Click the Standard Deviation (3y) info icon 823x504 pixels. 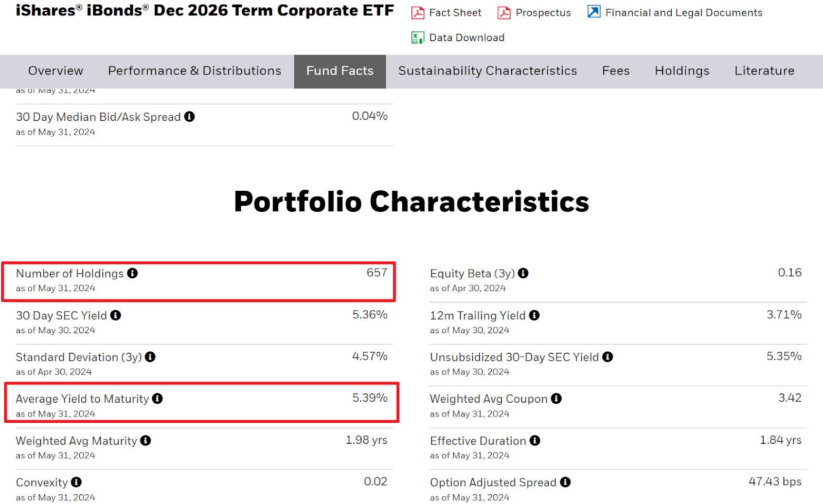click(150, 357)
